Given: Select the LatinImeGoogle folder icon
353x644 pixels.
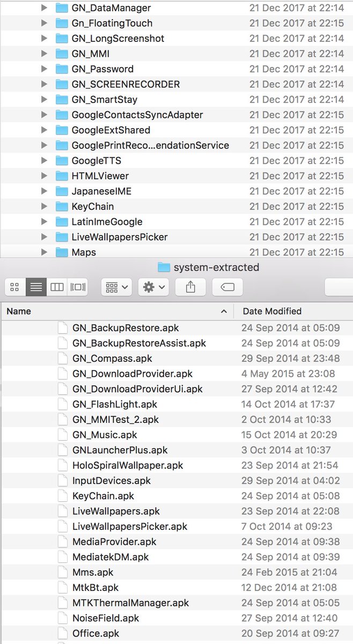Looking at the screenshot, I should tap(62, 222).
